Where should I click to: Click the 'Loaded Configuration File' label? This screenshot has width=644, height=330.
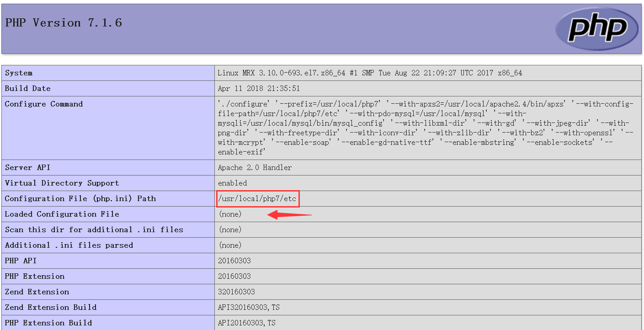[x=62, y=214]
